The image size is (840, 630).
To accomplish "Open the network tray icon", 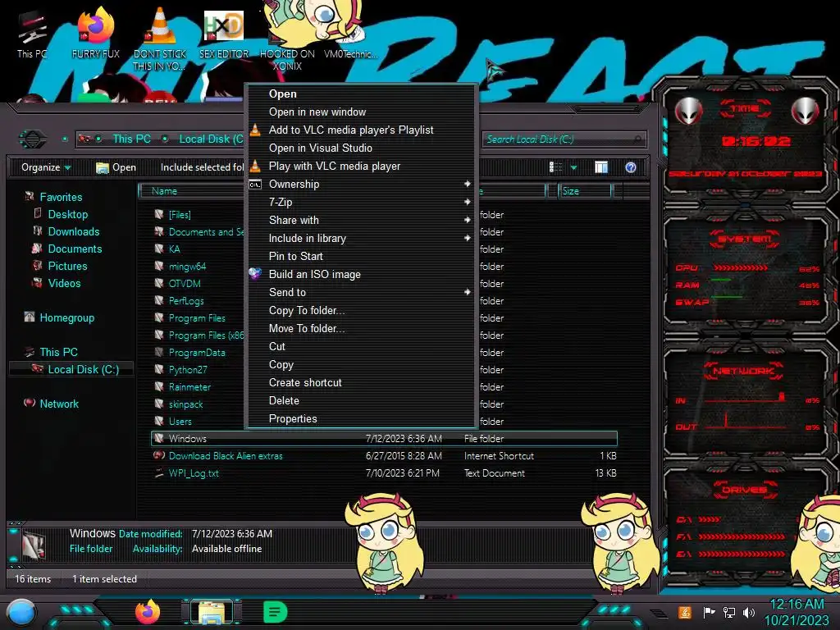I will pos(728,612).
